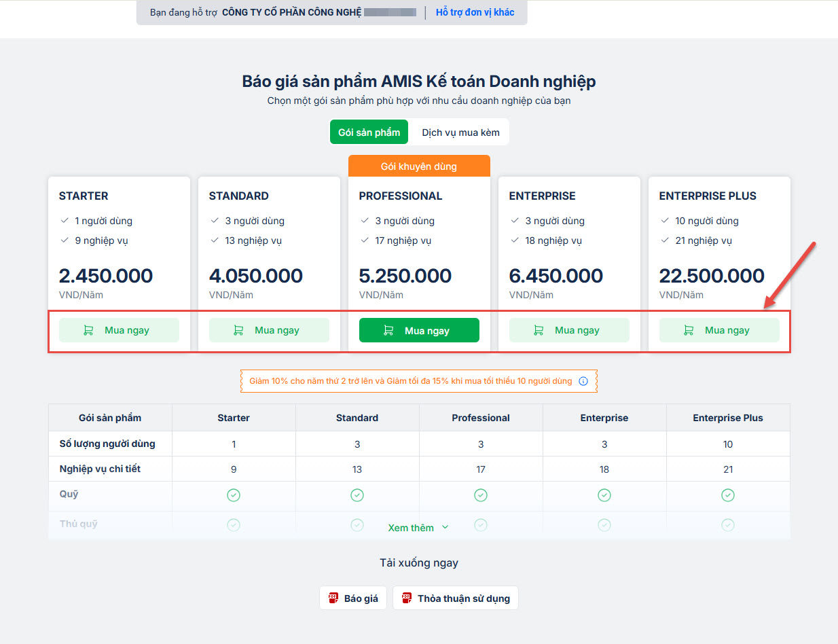Click the STANDARD card title
The height and width of the screenshot is (644, 838).
tap(239, 196)
